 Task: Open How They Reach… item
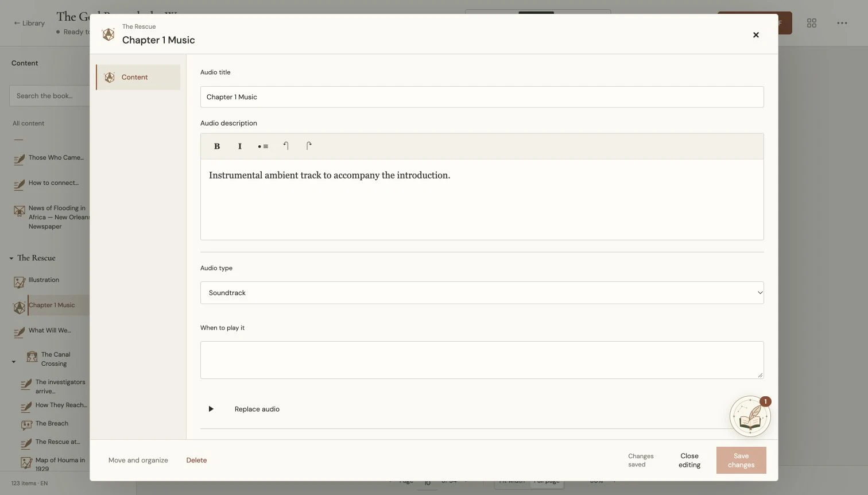click(x=61, y=405)
